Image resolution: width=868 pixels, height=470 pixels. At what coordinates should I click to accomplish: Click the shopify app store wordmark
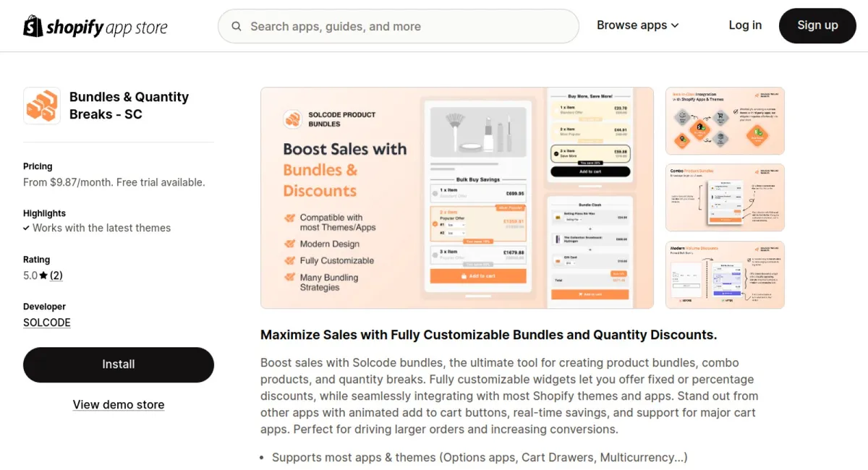107,27
